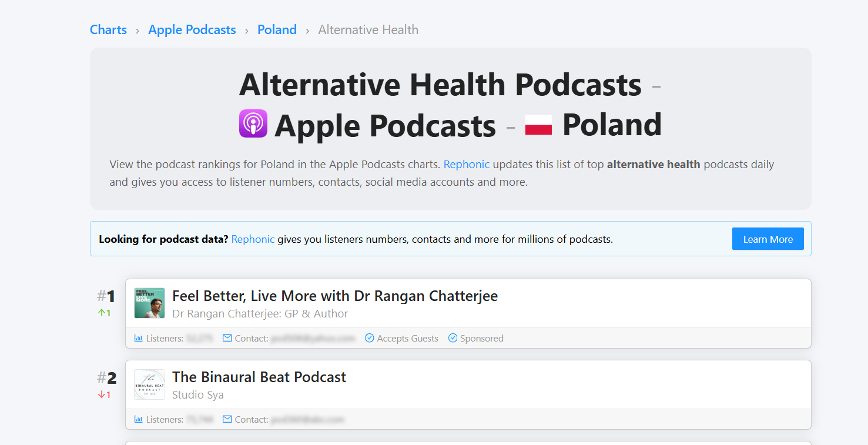Click the Studio Sya publisher text

(x=198, y=395)
